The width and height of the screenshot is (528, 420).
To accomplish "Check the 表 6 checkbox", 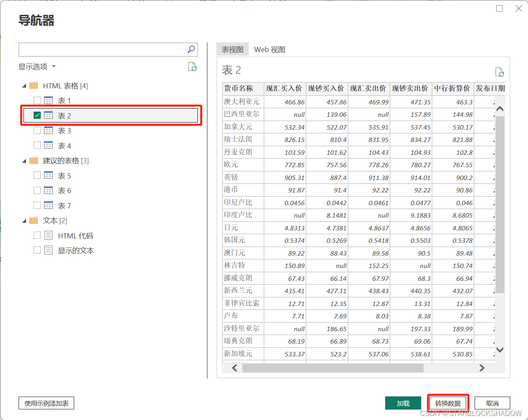I will [x=37, y=190].
